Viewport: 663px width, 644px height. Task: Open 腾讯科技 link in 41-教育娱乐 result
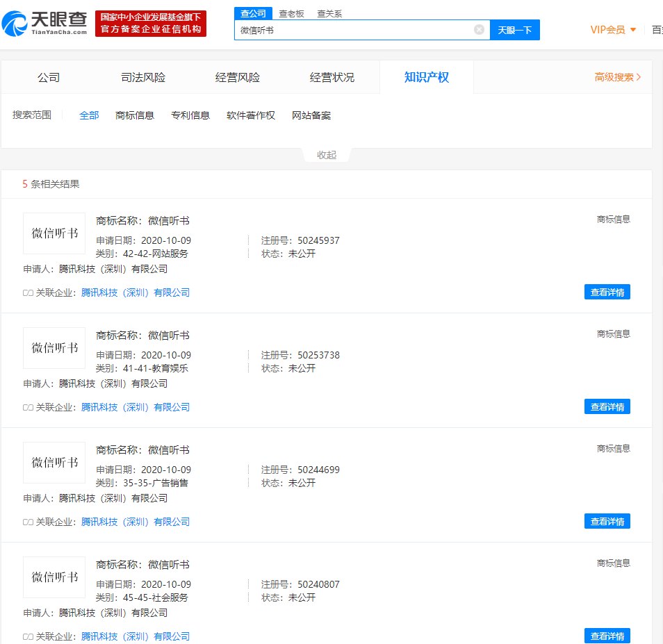coord(136,407)
